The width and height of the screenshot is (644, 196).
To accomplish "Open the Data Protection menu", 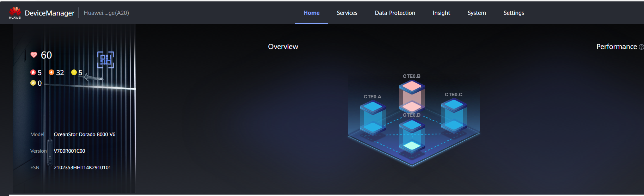I will pos(395,13).
